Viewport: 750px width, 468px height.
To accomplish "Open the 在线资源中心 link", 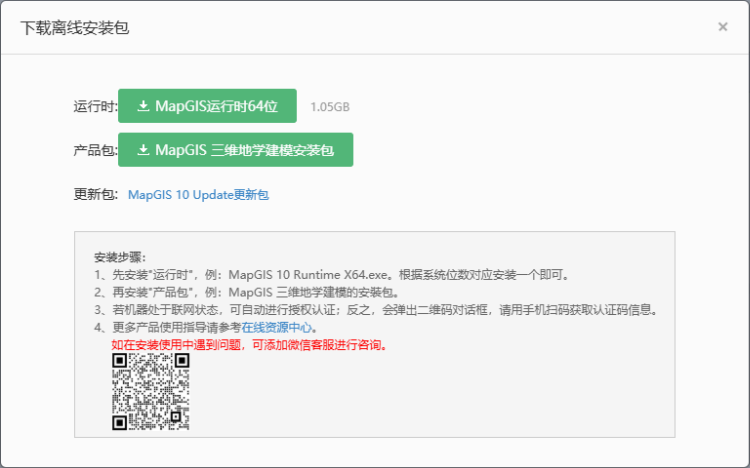I will pyautogui.click(x=278, y=327).
